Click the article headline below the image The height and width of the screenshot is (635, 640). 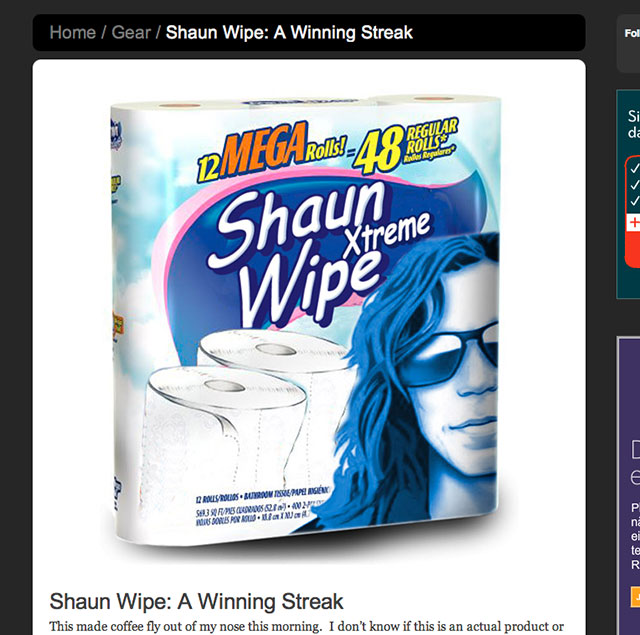196,601
